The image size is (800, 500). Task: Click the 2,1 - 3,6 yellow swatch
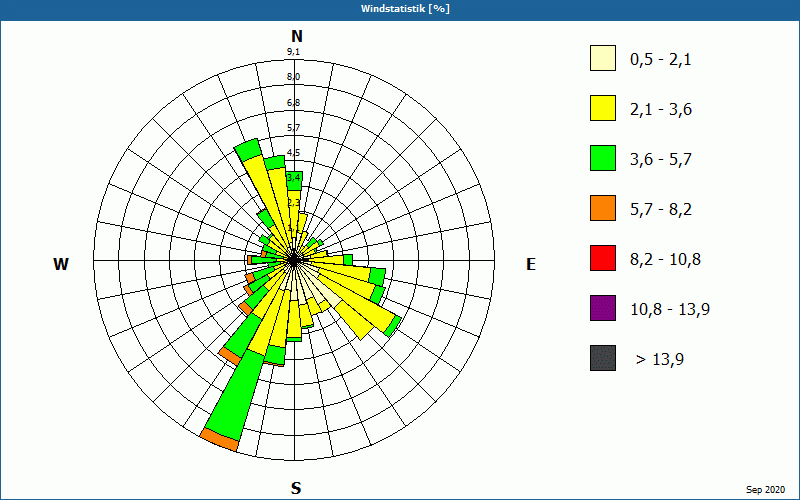[603, 108]
